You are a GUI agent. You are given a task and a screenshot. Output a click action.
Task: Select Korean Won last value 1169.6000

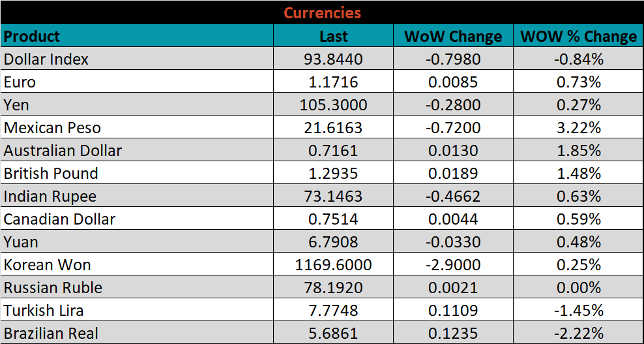coord(333,265)
